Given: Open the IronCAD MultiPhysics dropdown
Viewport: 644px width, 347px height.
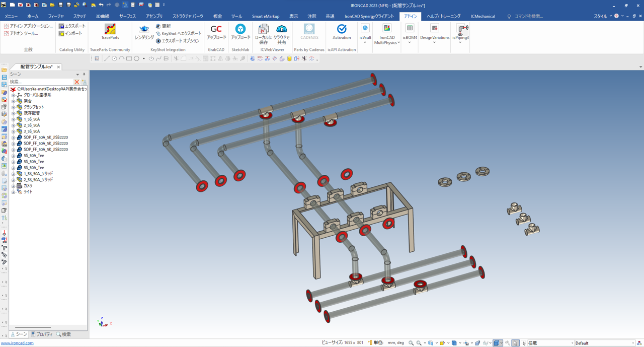Looking at the screenshot, I should [x=398, y=43].
